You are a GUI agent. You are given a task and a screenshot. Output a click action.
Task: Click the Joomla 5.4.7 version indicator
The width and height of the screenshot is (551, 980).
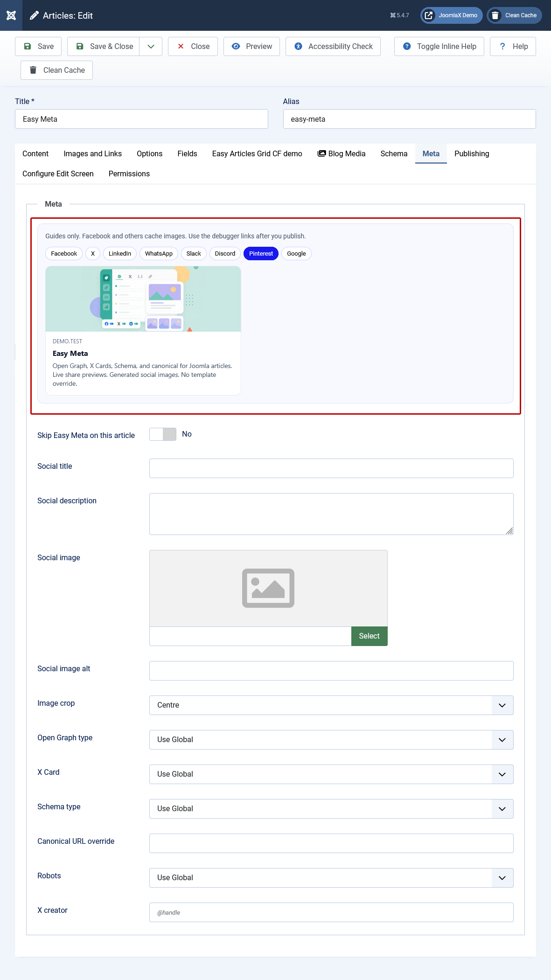(x=400, y=15)
